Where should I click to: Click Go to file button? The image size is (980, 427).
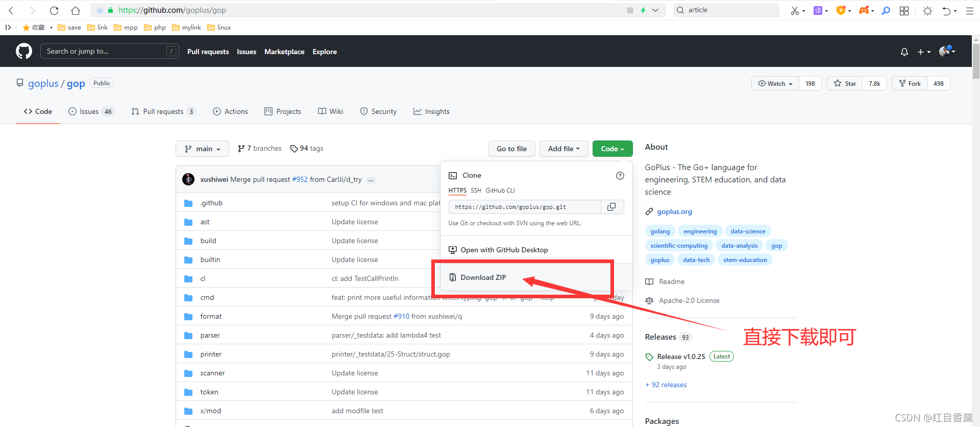[x=511, y=149]
